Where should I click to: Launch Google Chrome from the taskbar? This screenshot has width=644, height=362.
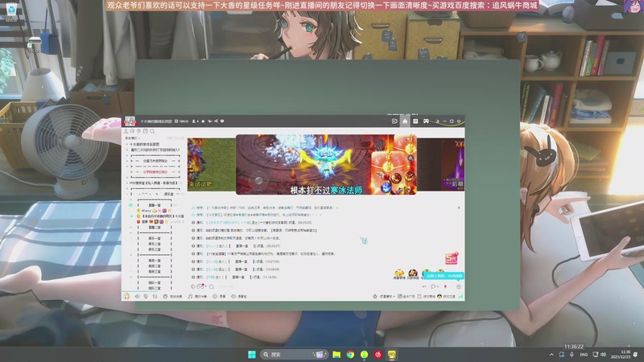[x=350, y=354]
